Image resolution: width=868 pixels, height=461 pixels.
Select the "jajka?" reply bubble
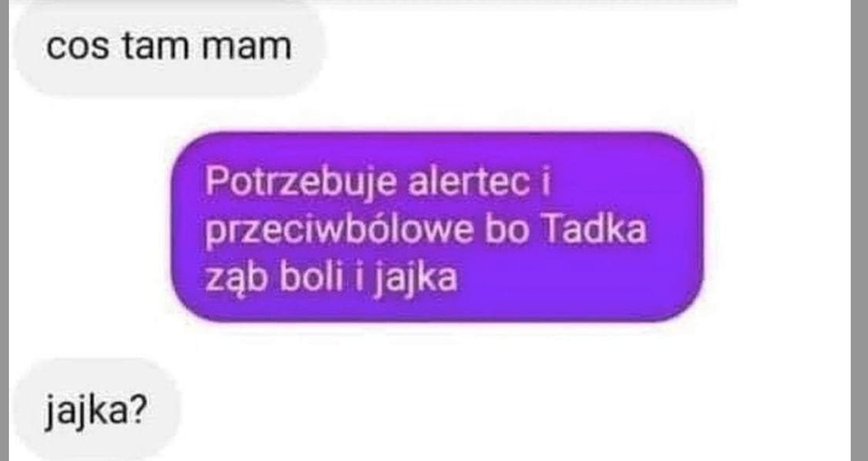point(96,410)
